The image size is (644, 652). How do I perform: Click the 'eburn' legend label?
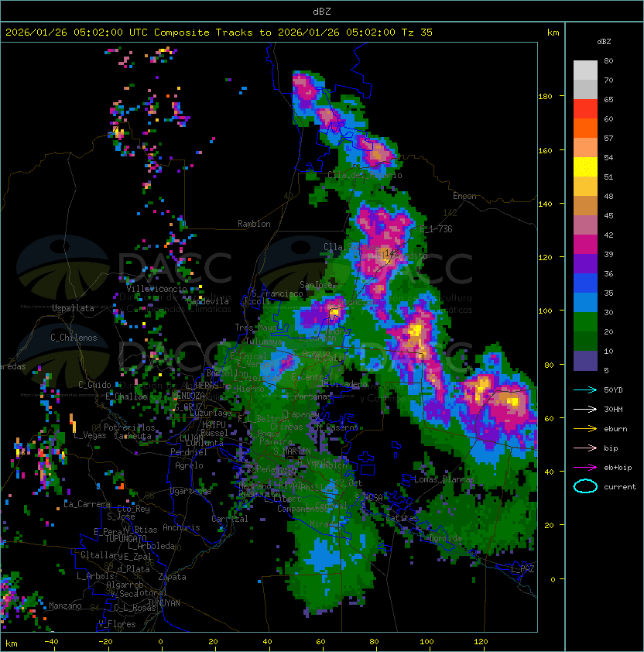[615, 429]
